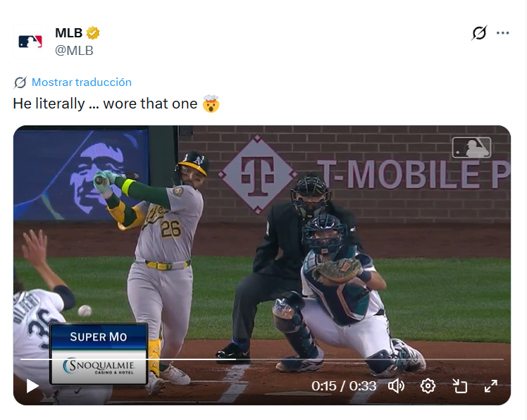
Task: Mute the video sound
Action: [397, 385]
